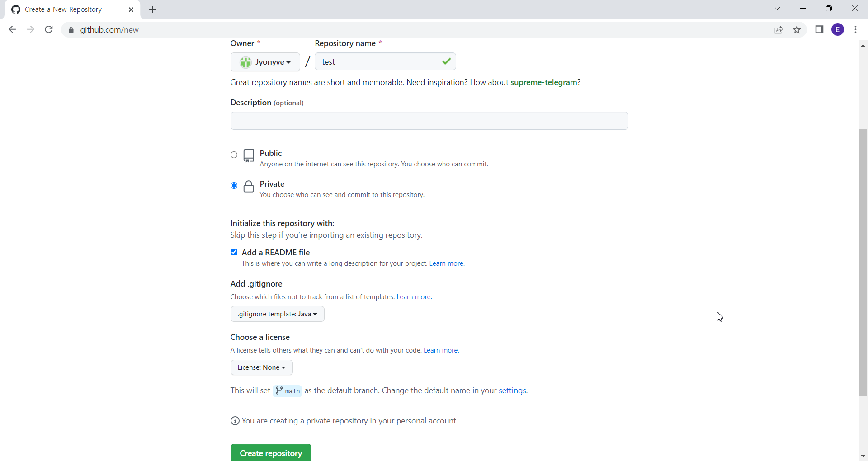The width and height of the screenshot is (868, 461).
Task: Expand the .gitignore template Java dropdown
Action: (278, 314)
